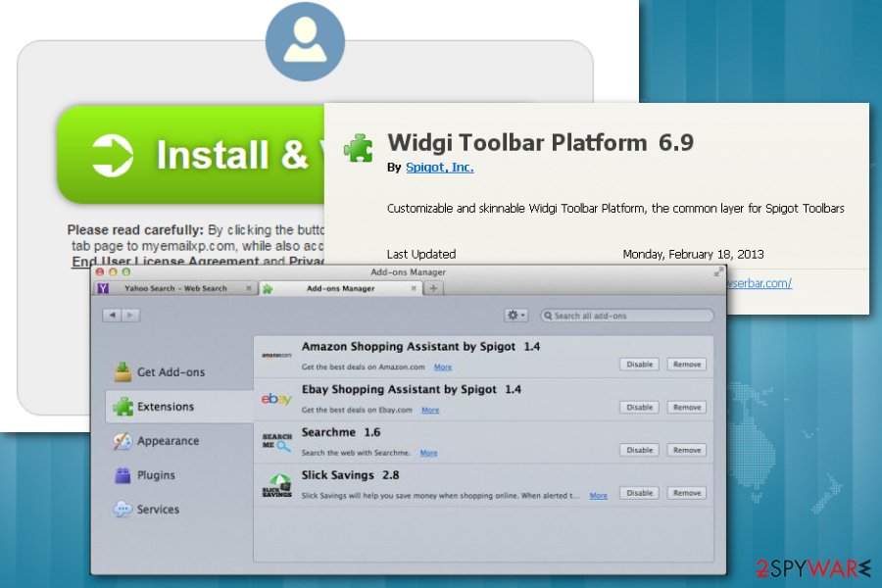
Task: Go forward using the right arrow button
Action: (x=130, y=316)
